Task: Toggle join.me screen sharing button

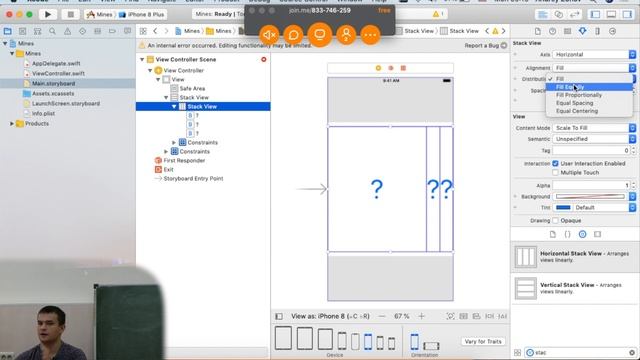Action: (x=320, y=35)
